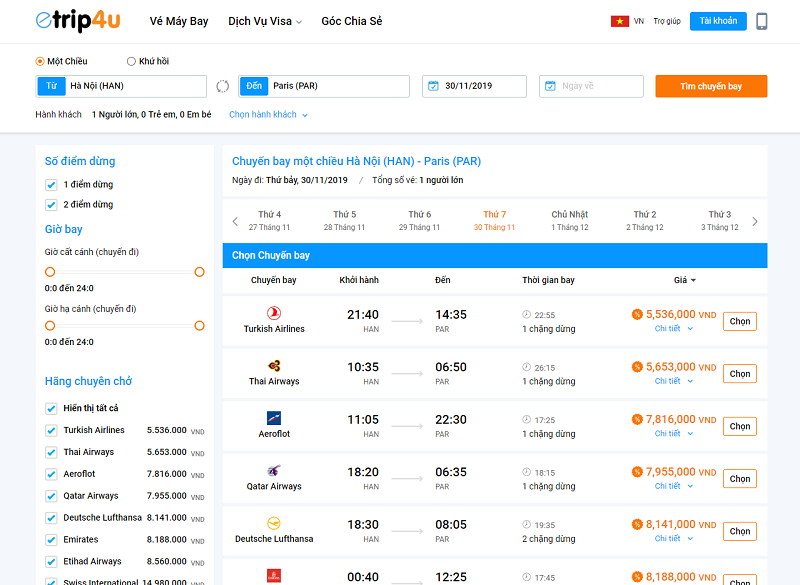Open the departure date calendar icon
Viewport: 800px width, 585px height.
pyautogui.click(x=434, y=86)
